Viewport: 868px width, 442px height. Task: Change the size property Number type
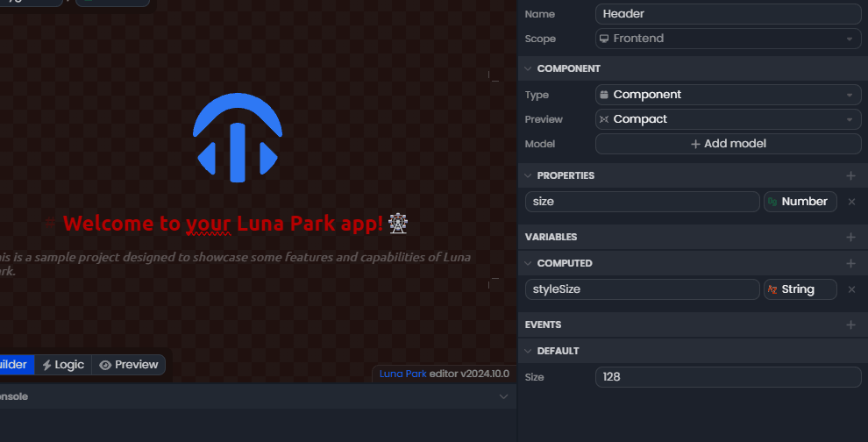[x=800, y=202]
